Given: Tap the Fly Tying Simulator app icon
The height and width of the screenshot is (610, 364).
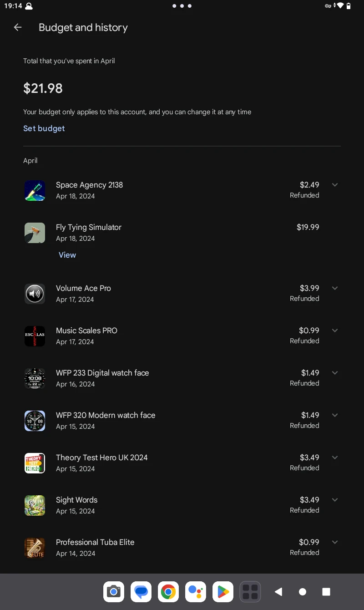Looking at the screenshot, I should 35,233.
